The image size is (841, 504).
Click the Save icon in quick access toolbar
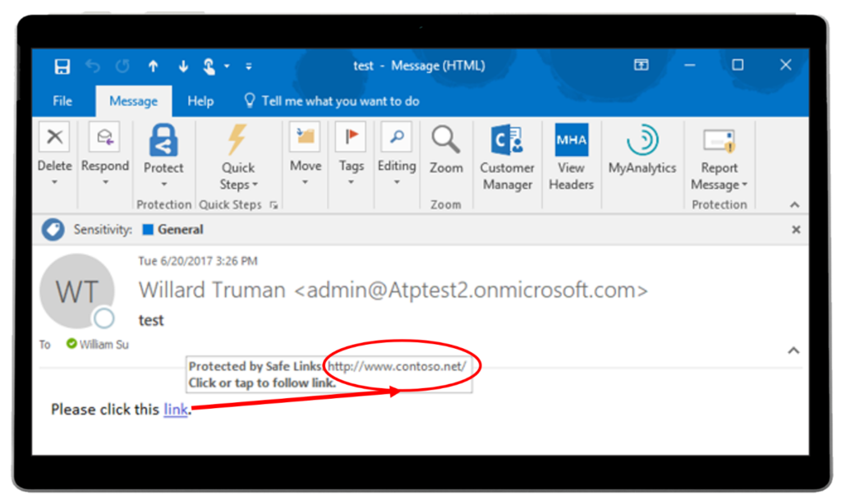(x=62, y=66)
